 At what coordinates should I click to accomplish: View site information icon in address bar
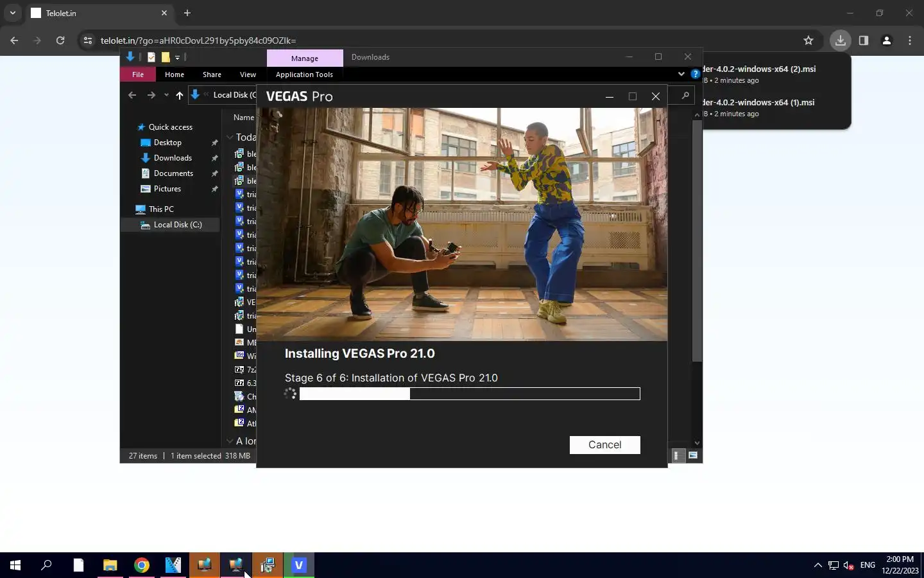pyautogui.click(x=89, y=40)
